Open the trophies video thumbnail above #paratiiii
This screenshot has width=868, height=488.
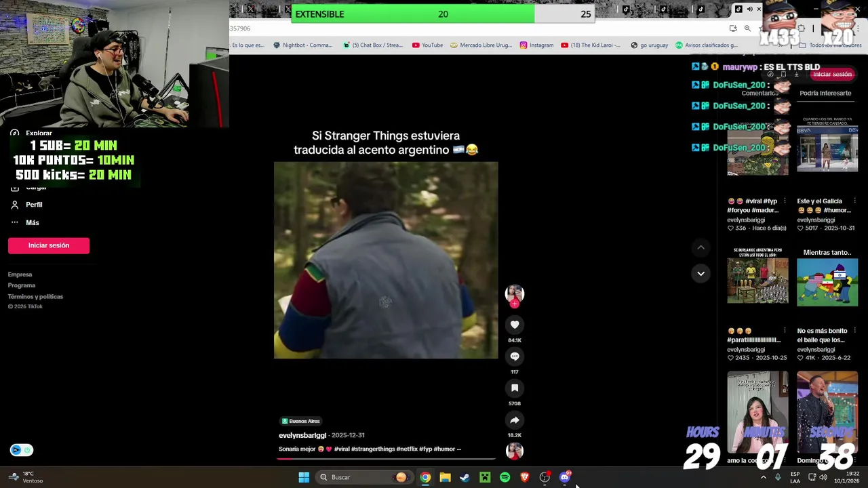pos(757,277)
